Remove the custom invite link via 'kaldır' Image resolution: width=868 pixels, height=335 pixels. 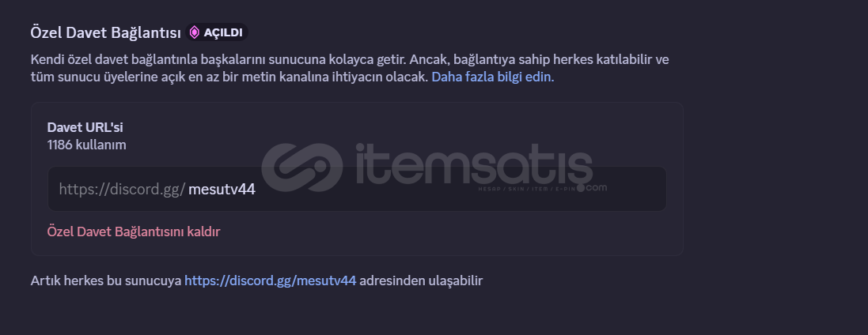point(134,231)
